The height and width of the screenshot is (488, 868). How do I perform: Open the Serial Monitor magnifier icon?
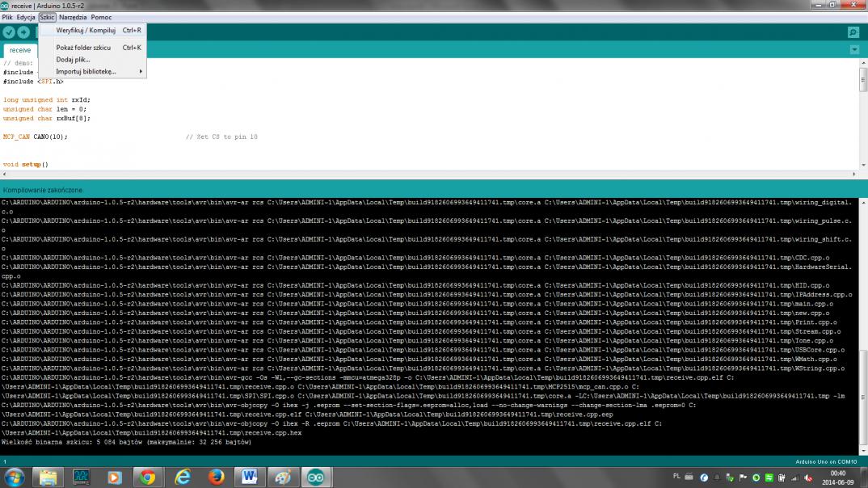[853, 32]
